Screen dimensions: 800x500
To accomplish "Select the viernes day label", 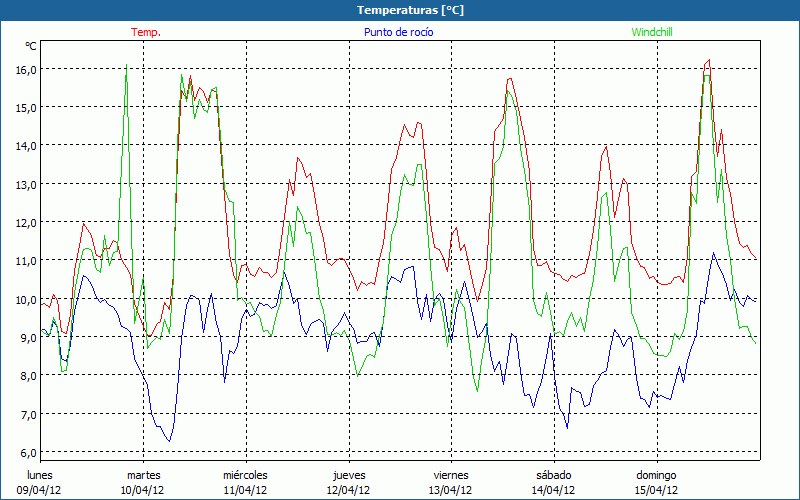I will 451,475.
